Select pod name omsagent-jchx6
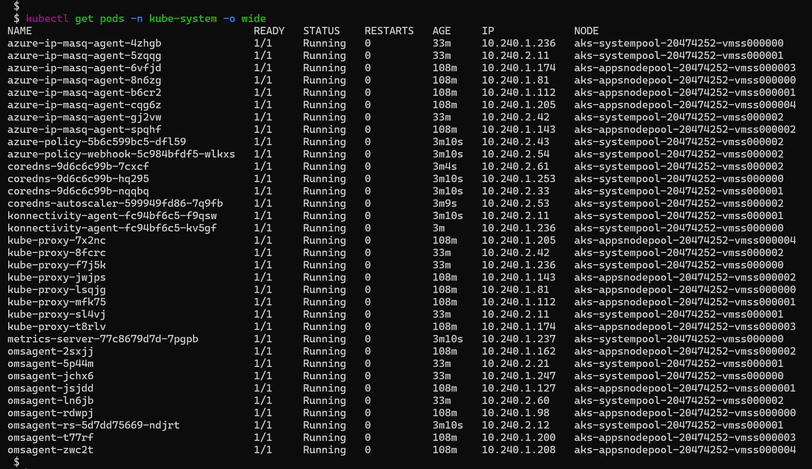Image resolution: width=812 pixels, height=469 pixels. tap(50, 376)
